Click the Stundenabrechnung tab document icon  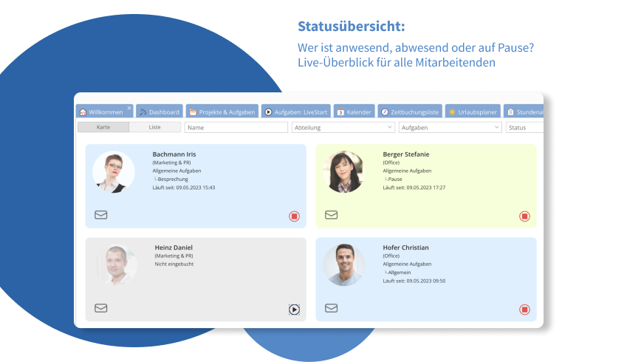pyautogui.click(x=510, y=112)
